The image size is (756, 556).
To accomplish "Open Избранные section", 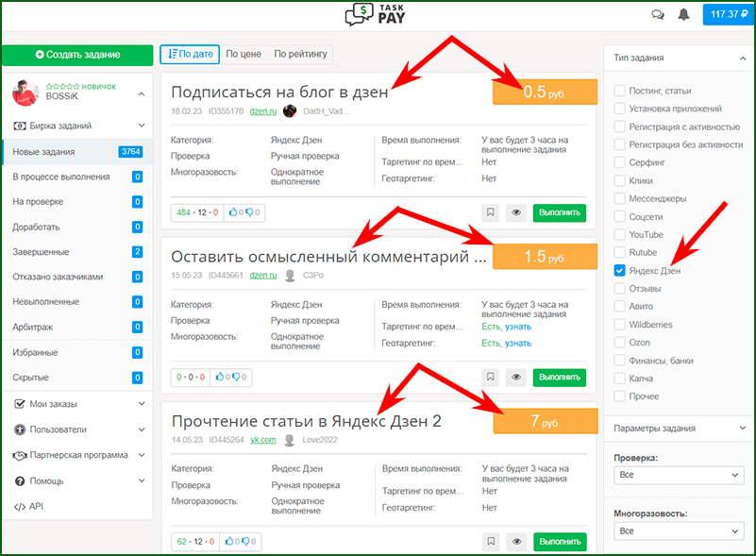I will click(77, 352).
